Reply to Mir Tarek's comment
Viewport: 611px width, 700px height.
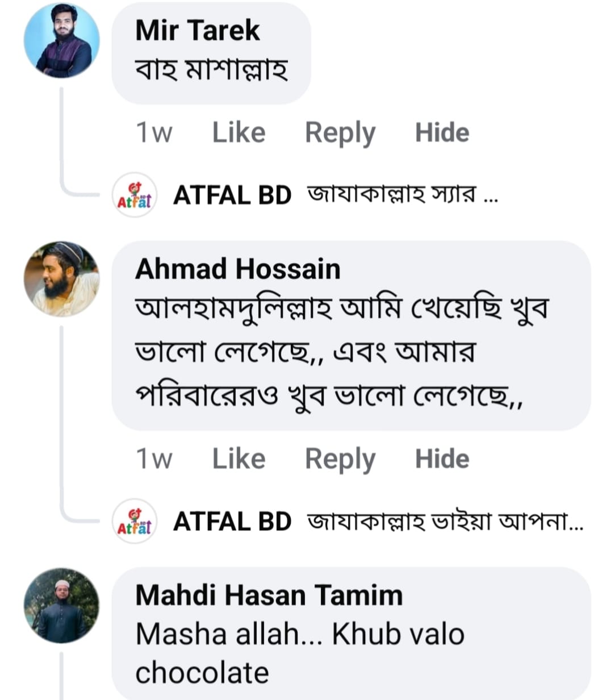pos(340,133)
